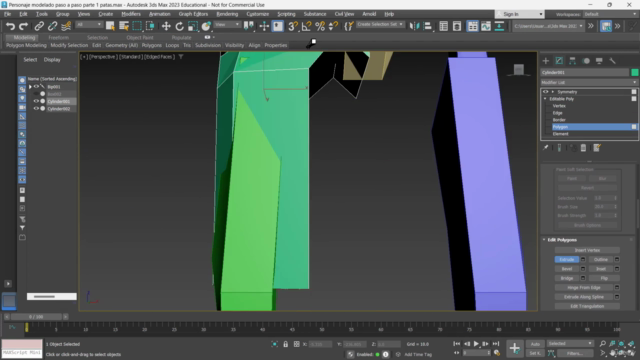Open the Modify tab in command panel
The height and width of the screenshot is (360, 640).
[x=559, y=61]
